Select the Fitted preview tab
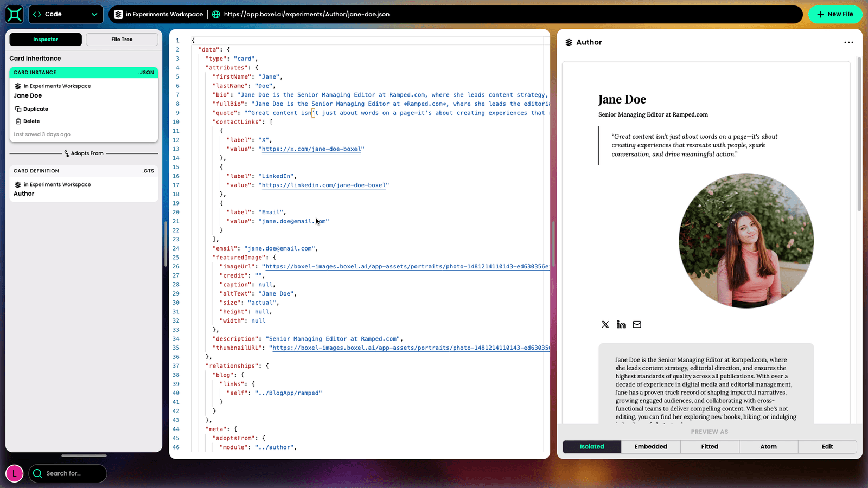 click(x=709, y=446)
